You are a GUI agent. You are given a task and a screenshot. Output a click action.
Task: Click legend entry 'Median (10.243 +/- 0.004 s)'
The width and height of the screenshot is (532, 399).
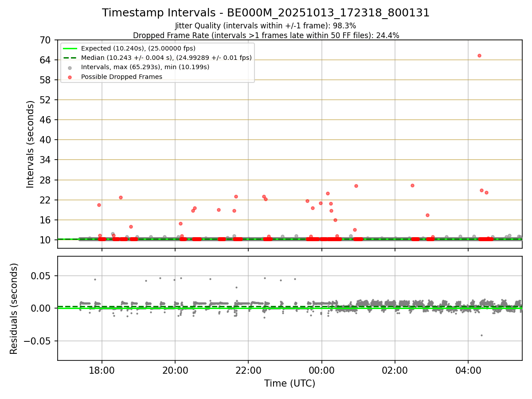[166, 58]
